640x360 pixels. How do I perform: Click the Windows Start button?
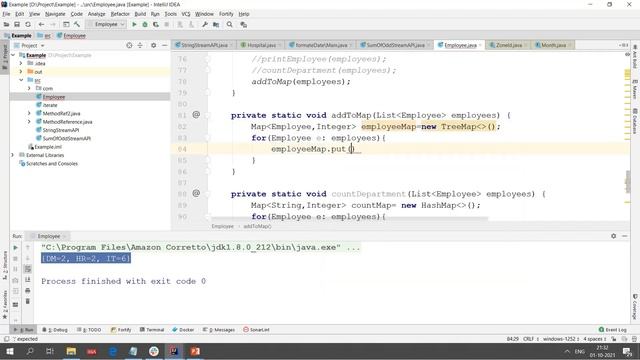(x=9, y=351)
